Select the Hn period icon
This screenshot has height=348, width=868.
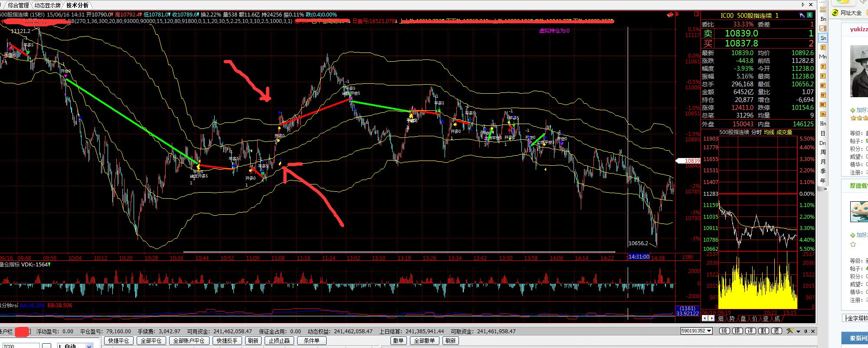pos(823,123)
